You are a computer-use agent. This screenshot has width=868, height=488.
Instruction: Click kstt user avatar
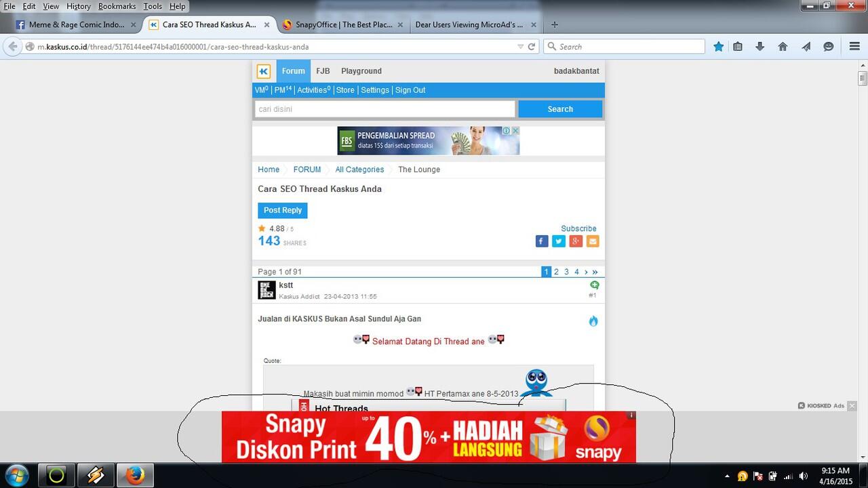[x=267, y=290]
